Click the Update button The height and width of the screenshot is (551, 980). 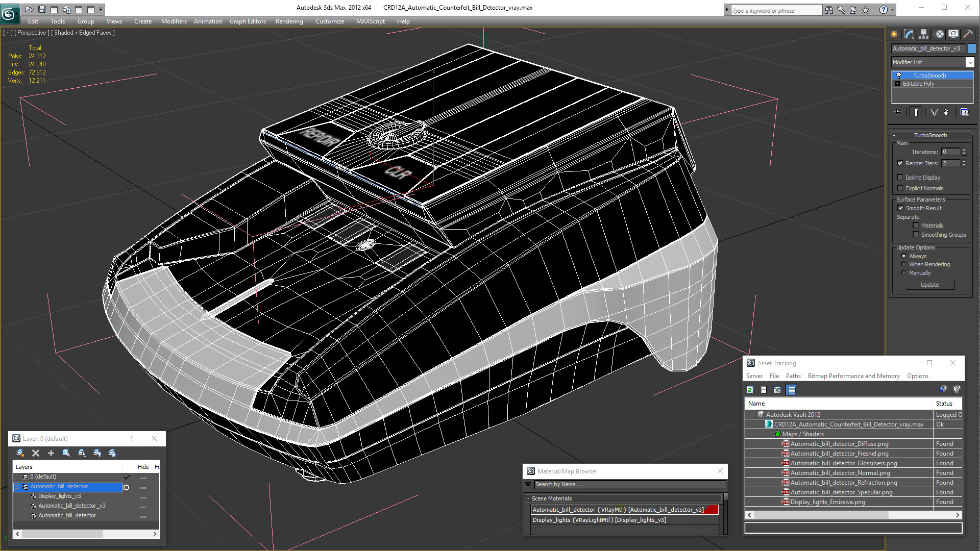(x=930, y=285)
